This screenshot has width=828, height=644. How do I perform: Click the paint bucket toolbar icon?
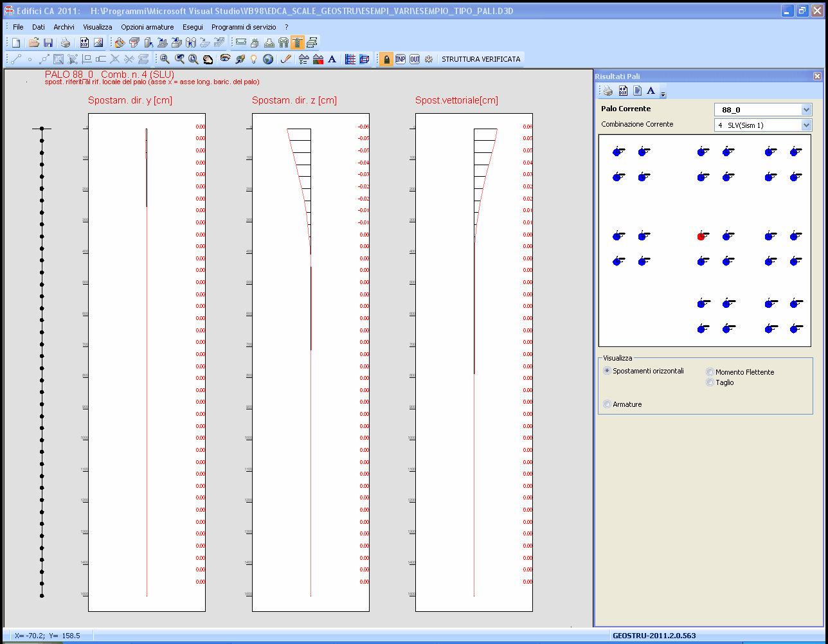pyautogui.click(x=120, y=43)
